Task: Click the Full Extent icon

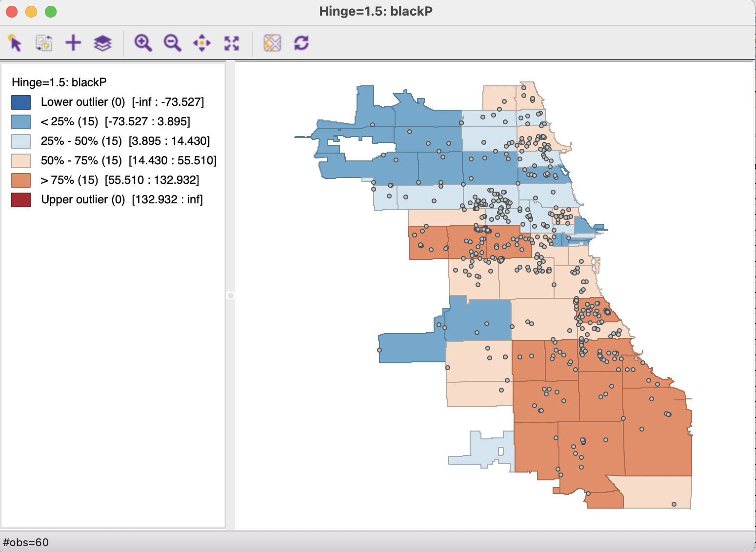Action: click(x=232, y=43)
